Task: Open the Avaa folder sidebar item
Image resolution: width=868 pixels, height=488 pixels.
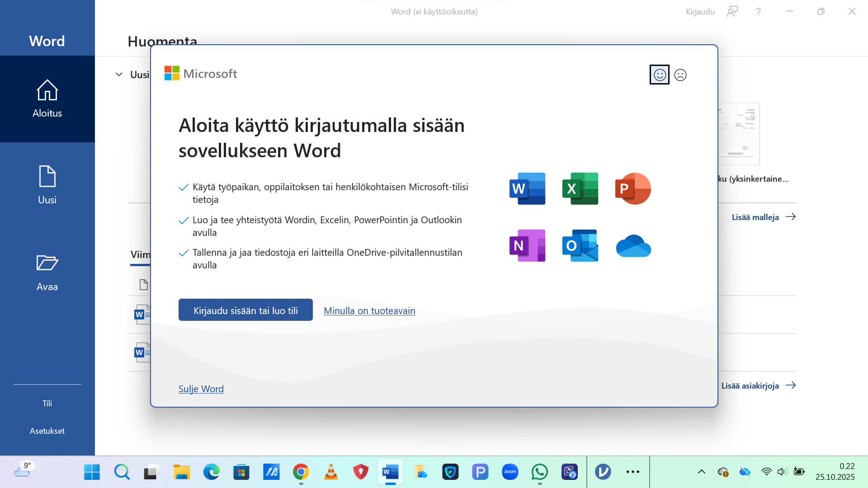Action: point(47,272)
